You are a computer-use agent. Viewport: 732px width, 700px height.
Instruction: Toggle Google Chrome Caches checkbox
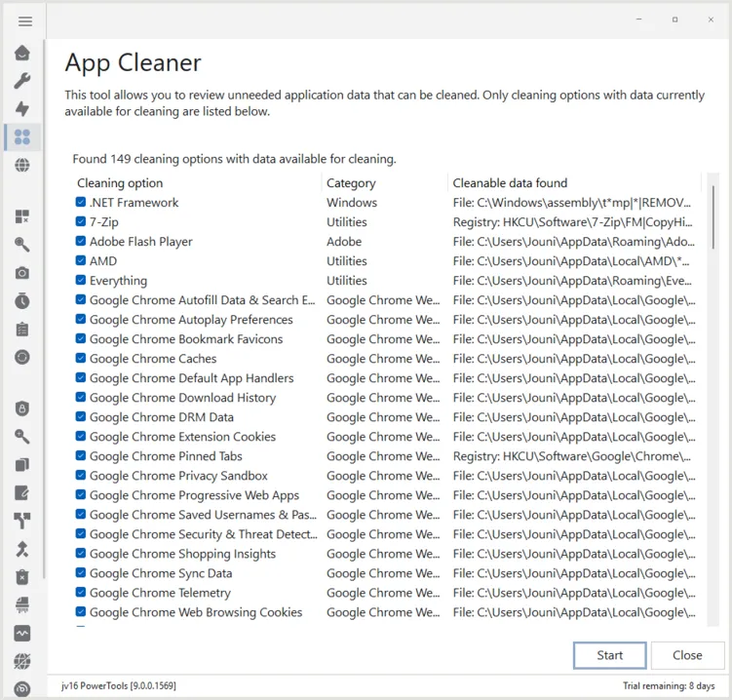pos(81,358)
